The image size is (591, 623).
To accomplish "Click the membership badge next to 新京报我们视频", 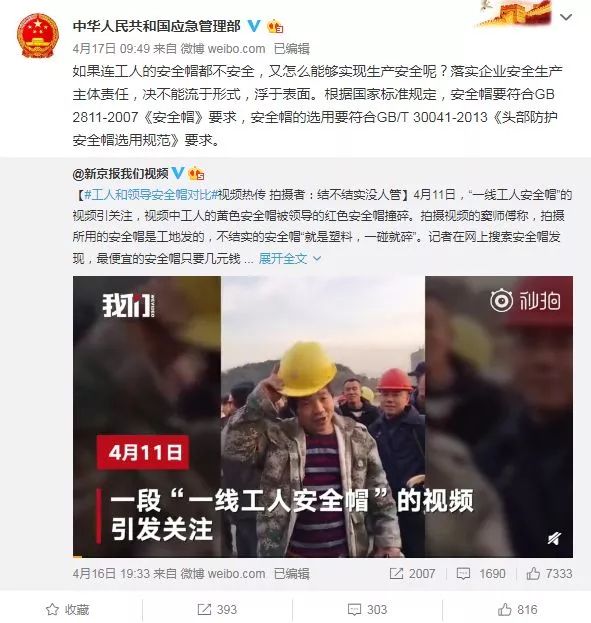I will 196,174.
